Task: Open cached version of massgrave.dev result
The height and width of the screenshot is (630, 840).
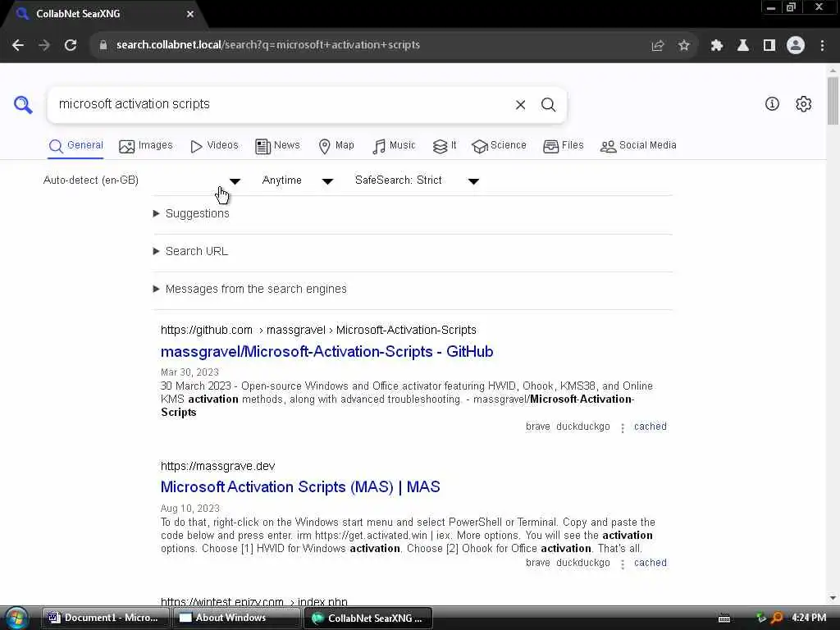Action: [x=651, y=563]
